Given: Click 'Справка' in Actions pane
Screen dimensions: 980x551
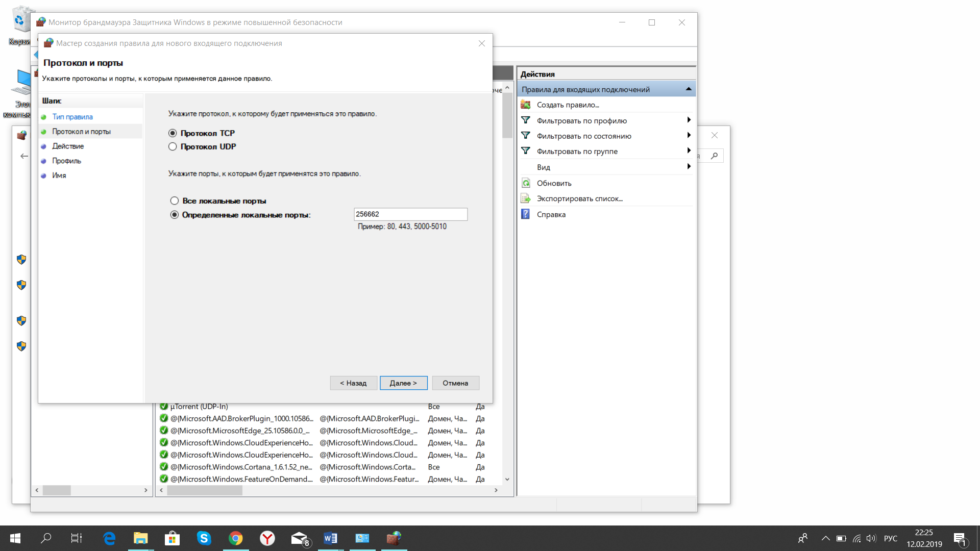Looking at the screenshot, I should [x=551, y=214].
